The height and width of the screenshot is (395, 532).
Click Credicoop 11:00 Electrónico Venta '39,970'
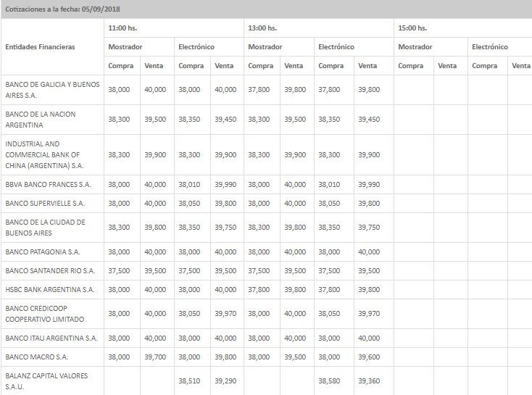coord(225,314)
